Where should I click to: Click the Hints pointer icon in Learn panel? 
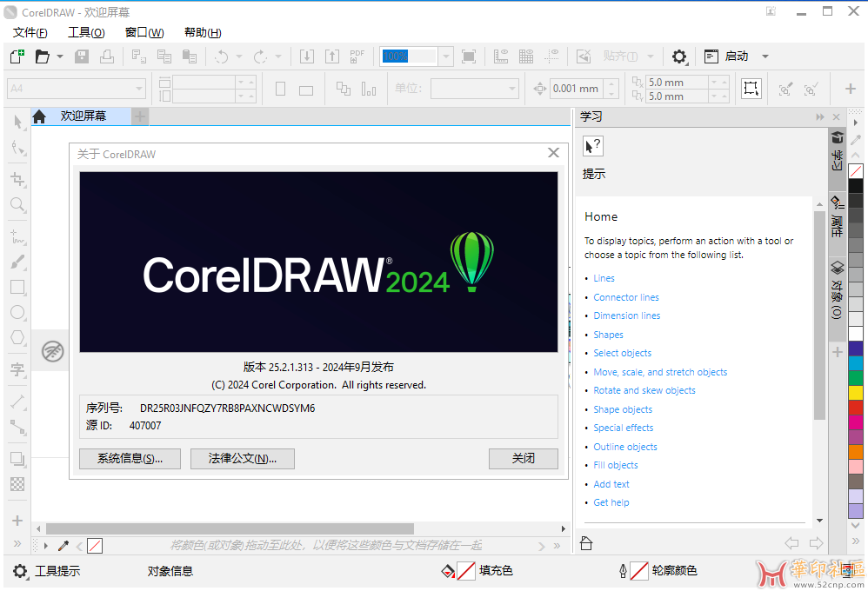pos(593,146)
